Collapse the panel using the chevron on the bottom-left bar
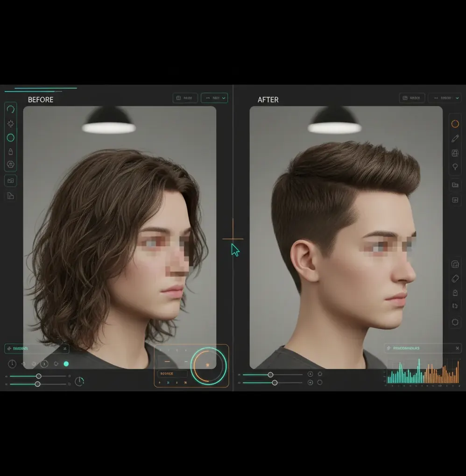The width and height of the screenshot is (466, 476). coord(65,348)
